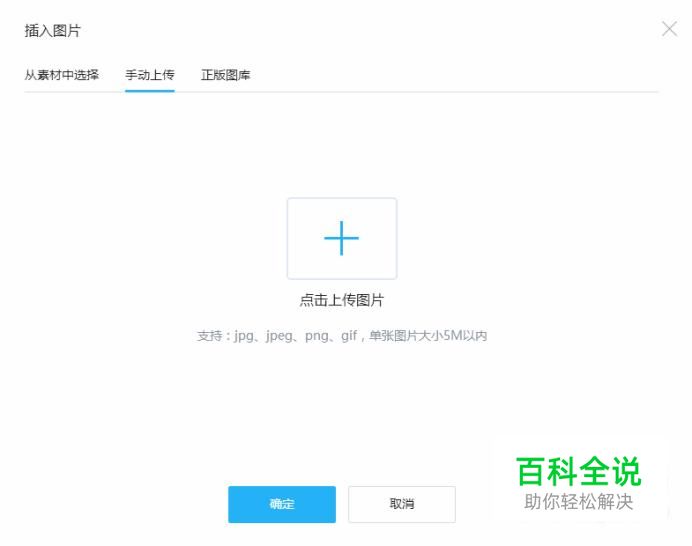Click the 插入图片 dialog title
This screenshot has height=546, width=692.
(53, 30)
